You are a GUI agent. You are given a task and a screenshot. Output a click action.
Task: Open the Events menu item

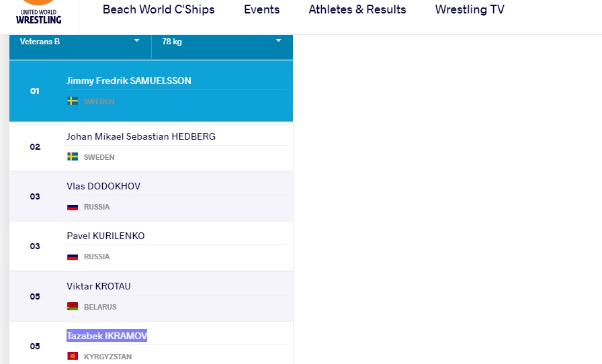[262, 9]
